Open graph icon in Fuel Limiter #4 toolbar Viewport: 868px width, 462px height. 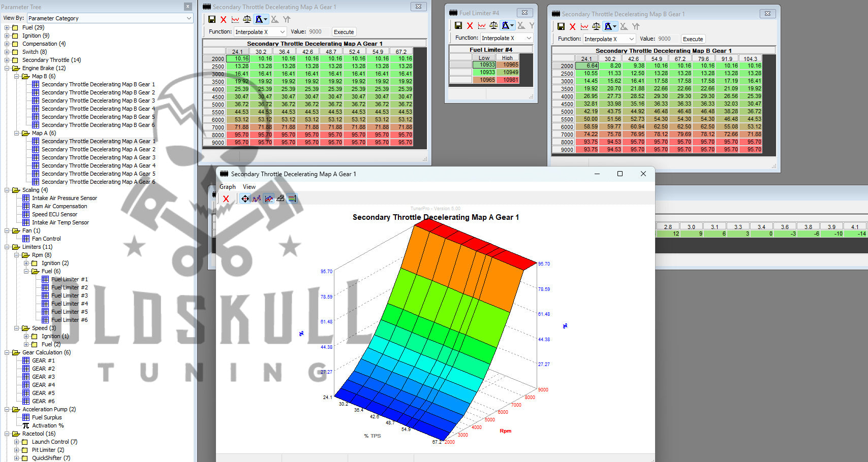coord(482,25)
